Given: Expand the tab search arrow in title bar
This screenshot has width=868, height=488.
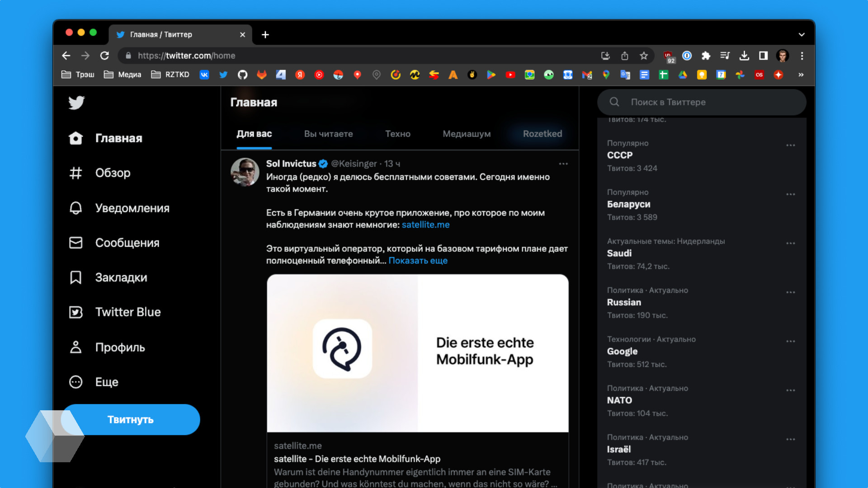Looking at the screenshot, I should pos(801,34).
